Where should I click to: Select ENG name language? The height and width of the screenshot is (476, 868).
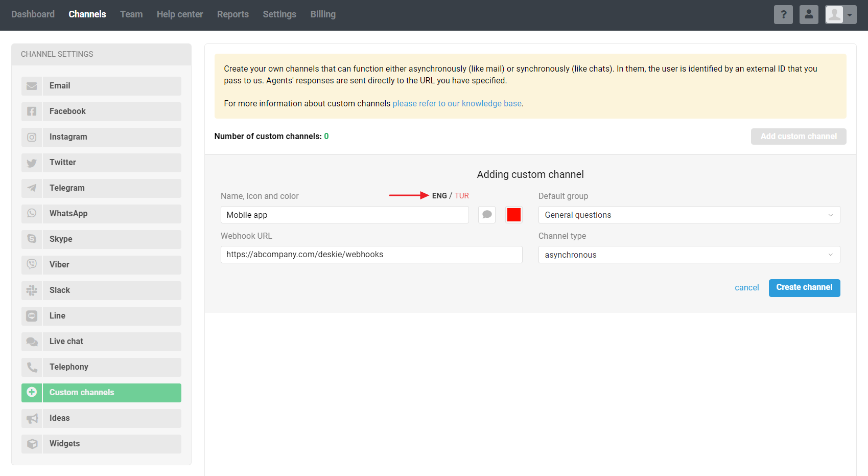[439, 196]
